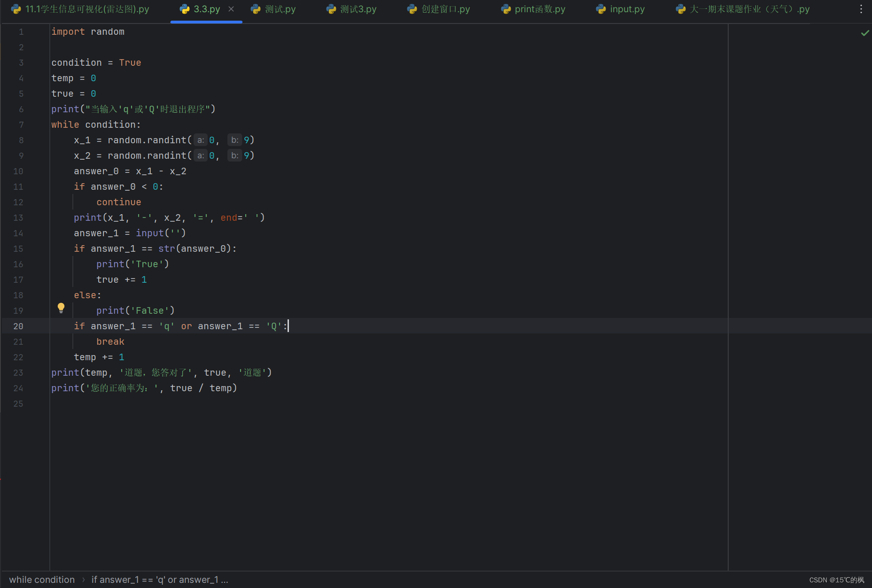872x588 pixels.
Task: Click 'if answer_1 == str(answer_0):' line
Action: point(155,248)
